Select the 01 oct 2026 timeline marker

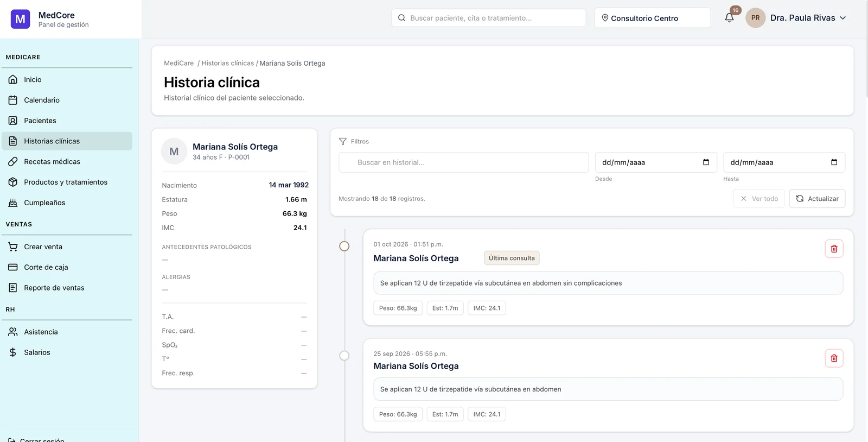tap(344, 247)
